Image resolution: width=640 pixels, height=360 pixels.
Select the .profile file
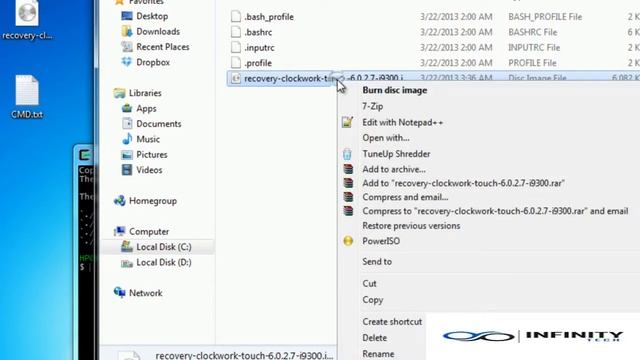(x=258, y=63)
